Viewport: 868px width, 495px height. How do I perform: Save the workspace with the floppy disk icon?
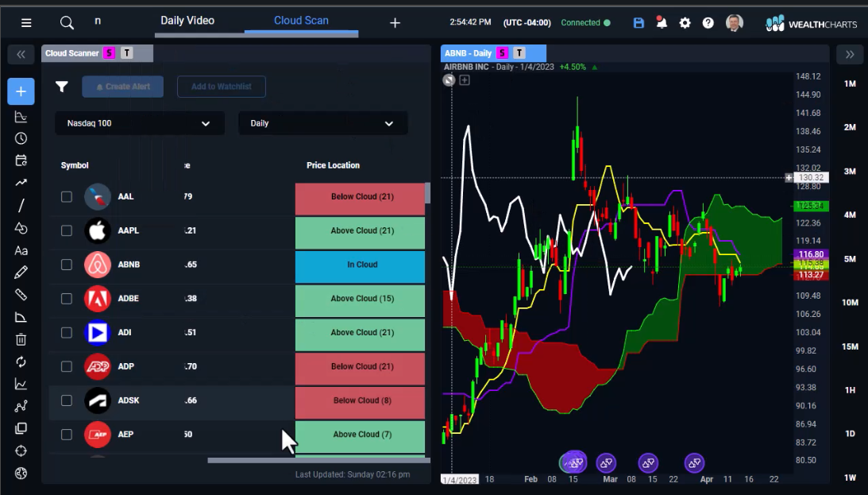click(638, 23)
